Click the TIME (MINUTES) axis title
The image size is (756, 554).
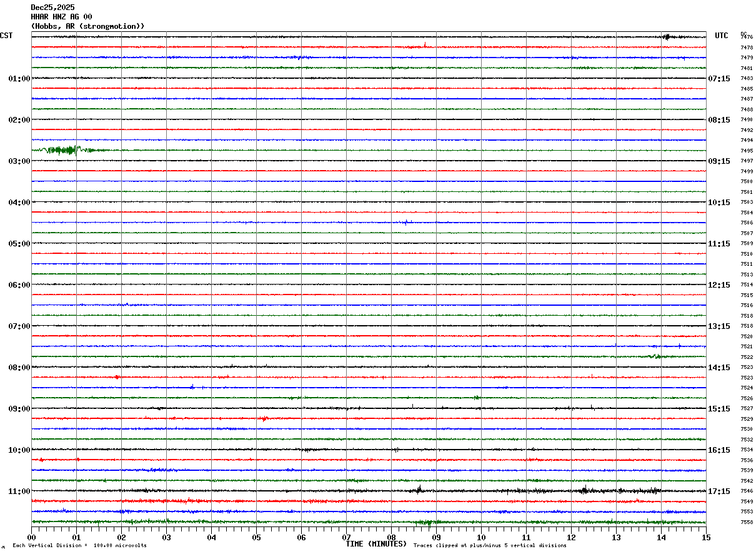[x=376, y=545]
